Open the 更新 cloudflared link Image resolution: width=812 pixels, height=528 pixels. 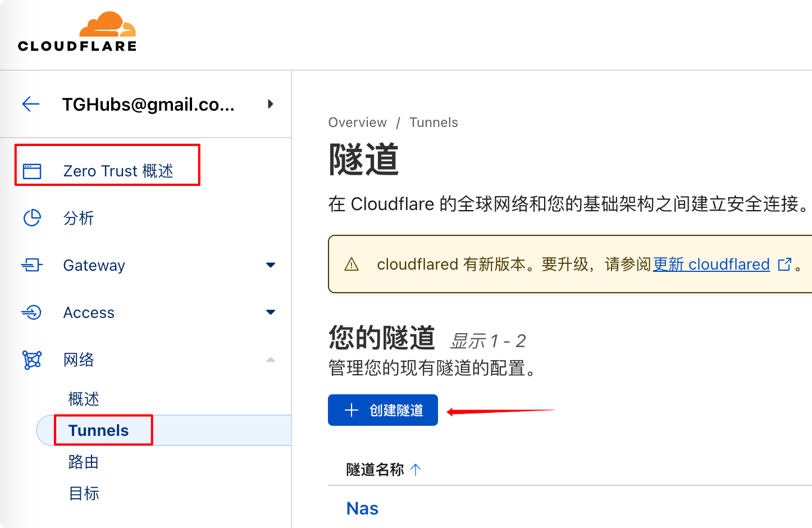pos(711,264)
